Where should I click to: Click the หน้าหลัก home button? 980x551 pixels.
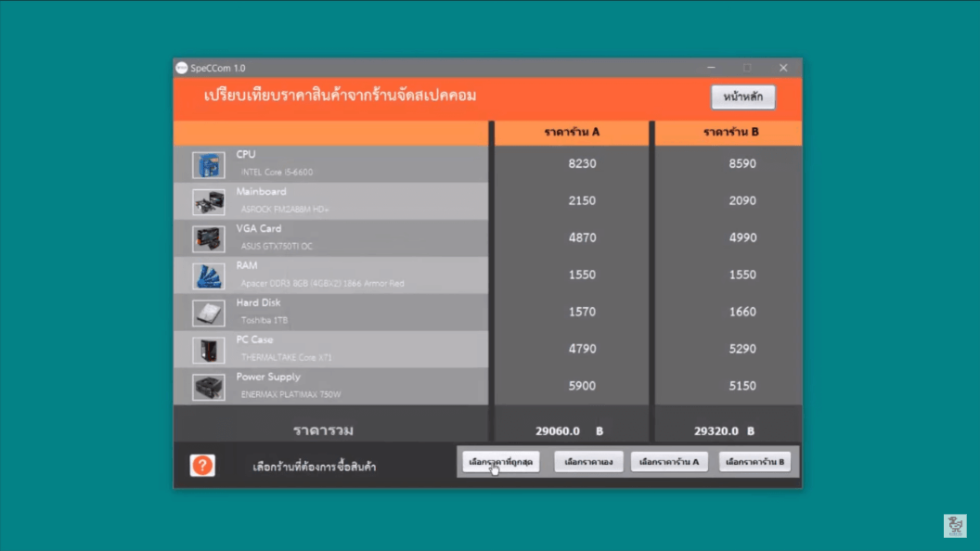[x=742, y=97]
